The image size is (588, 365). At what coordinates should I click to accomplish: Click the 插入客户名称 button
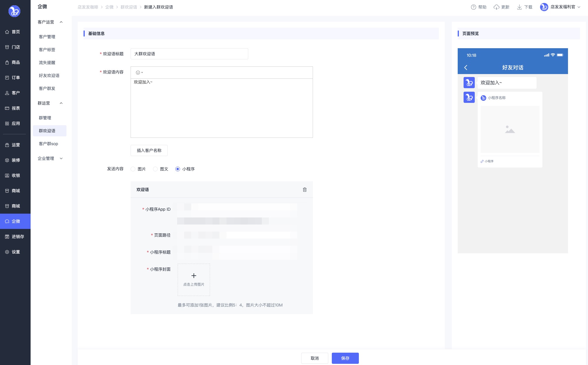[x=149, y=150]
